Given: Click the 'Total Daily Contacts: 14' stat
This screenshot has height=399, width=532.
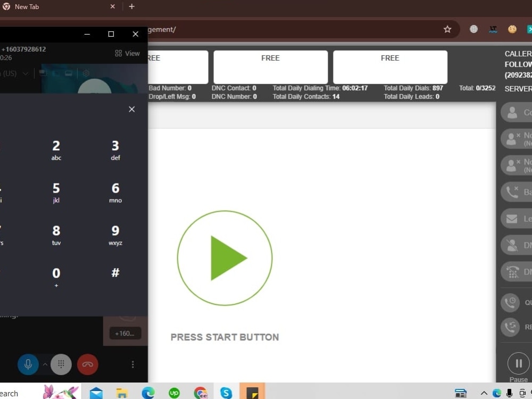Looking at the screenshot, I should (306, 97).
